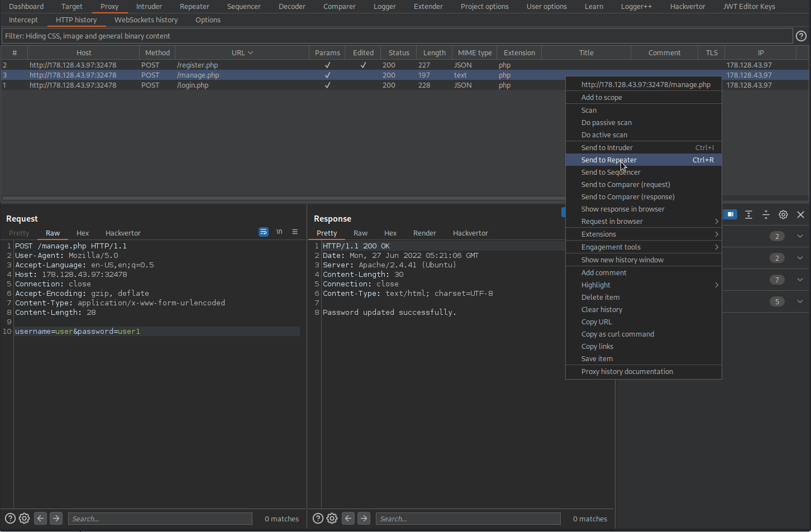Open request Hackvertor tab

(123, 233)
